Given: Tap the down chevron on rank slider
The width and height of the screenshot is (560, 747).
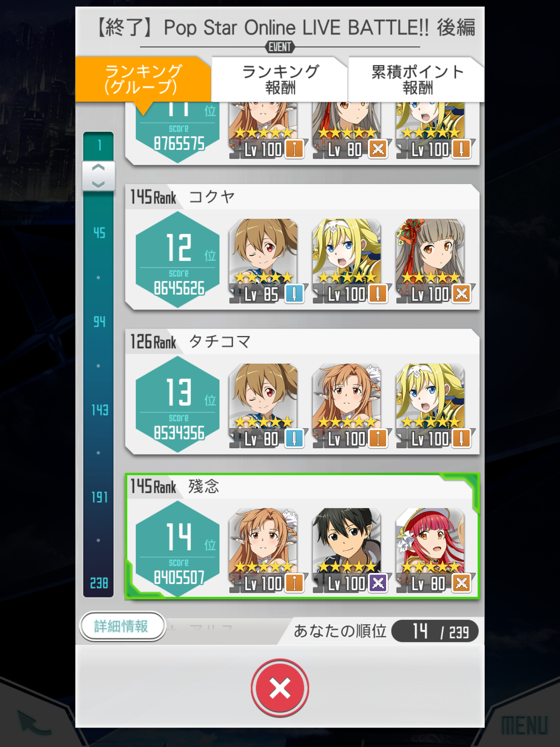Looking at the screenshot, I should (98, 184).
